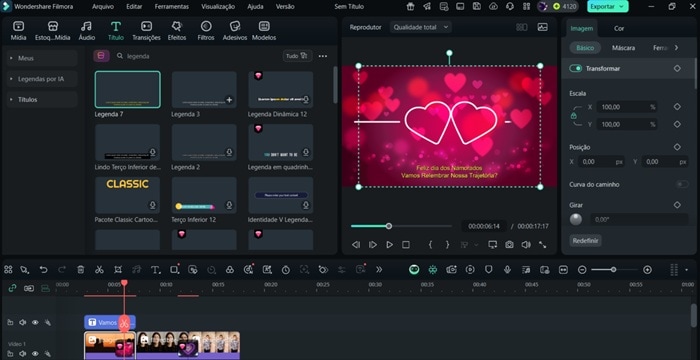Image resolution: width=700 pixels, height=360 pixels.
Task: Download the Legenda 2 template
Action: pos(229,153)
